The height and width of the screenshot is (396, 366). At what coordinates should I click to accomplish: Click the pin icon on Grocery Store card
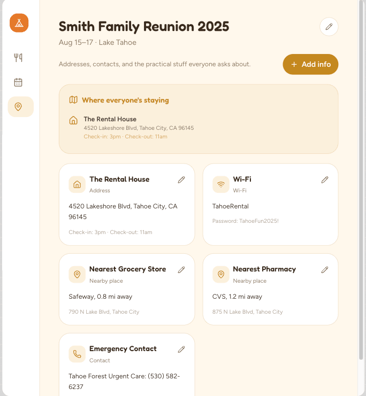(77, 274)
